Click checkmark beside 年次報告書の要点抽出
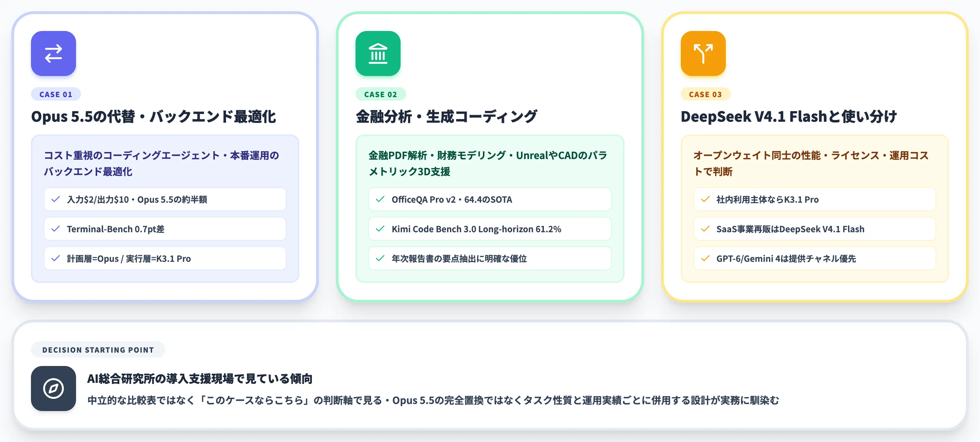The height and width of the screenshot is (442, 980). (380, 258)
